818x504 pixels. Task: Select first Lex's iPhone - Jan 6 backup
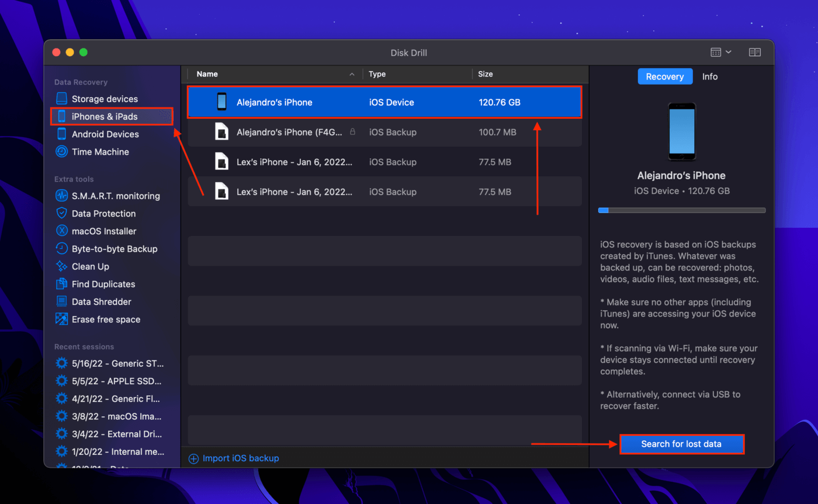384,162
